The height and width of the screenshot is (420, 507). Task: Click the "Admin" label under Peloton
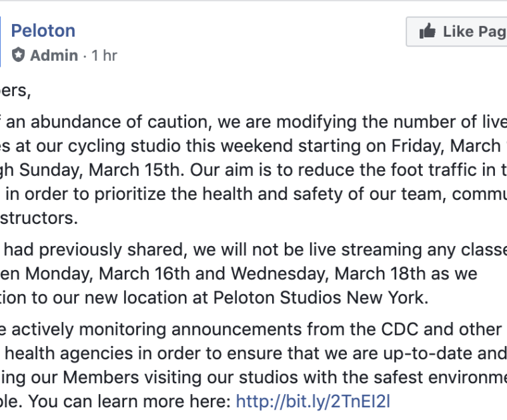[53, 55]
